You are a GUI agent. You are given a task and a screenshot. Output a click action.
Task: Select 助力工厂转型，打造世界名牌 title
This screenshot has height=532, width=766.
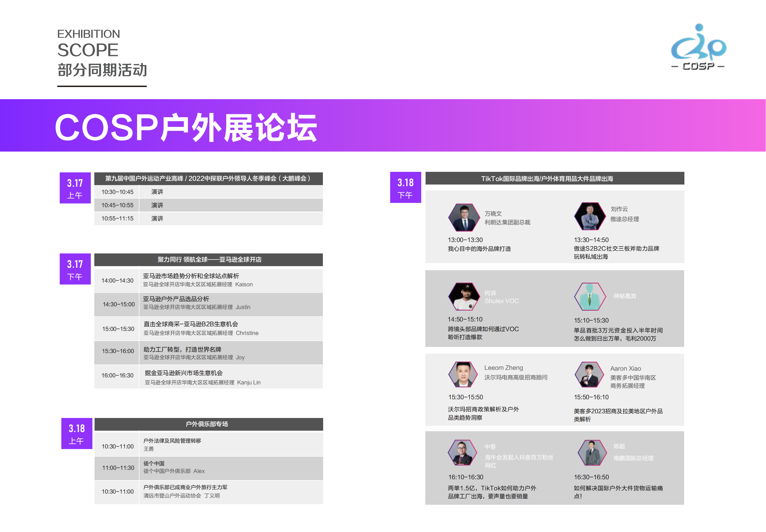pyautogui.click(x=182, y=349)
